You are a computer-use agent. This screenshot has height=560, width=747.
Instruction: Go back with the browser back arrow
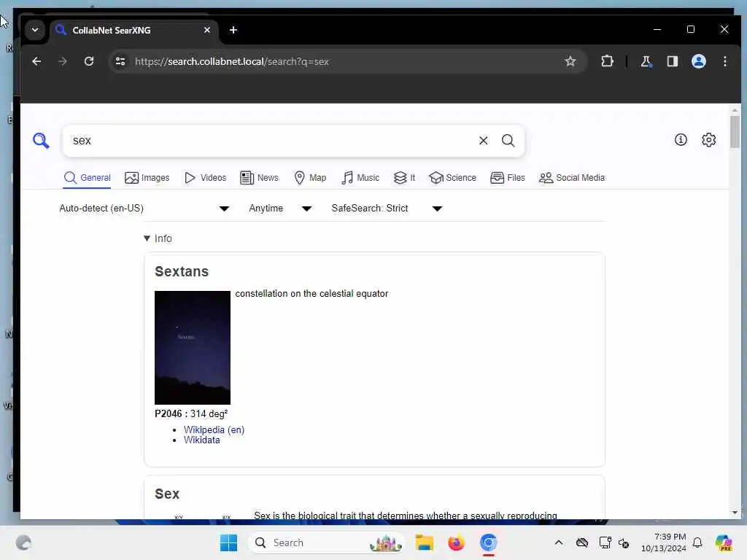coord(36,61)
